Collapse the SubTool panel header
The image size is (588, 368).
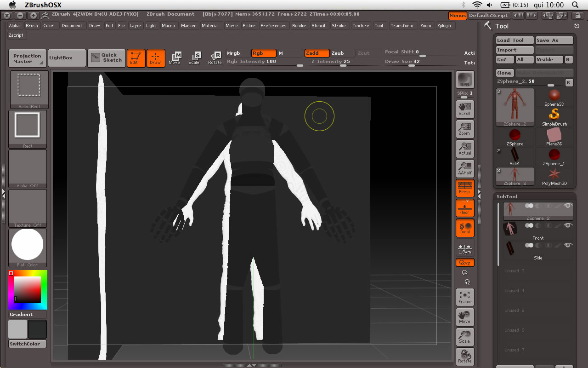click(x=507, y=196)
